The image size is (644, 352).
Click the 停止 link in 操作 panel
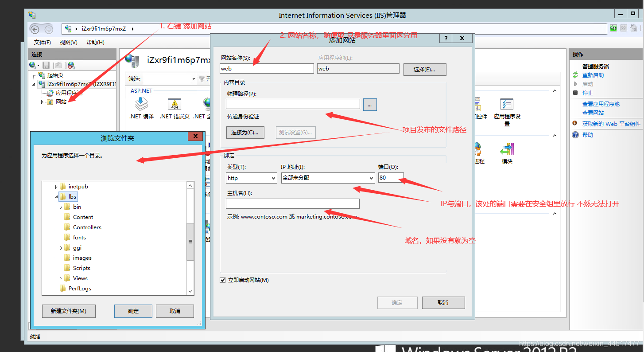(x=588, y=93)
